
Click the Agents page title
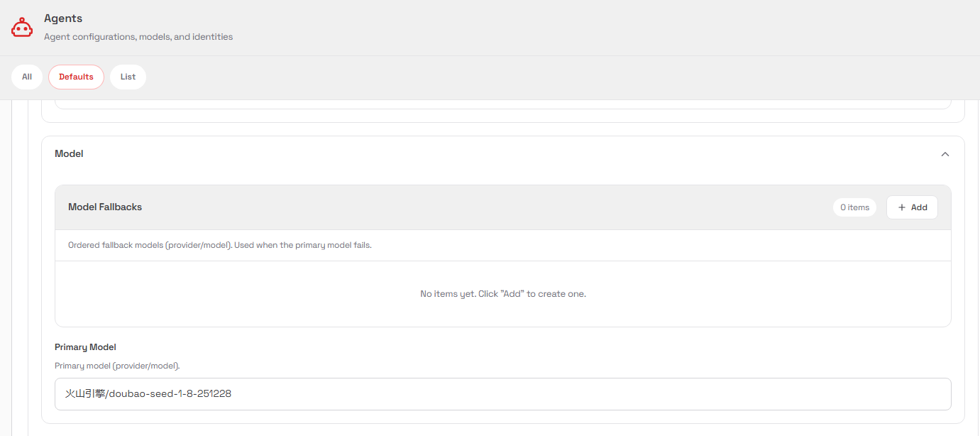pyautogui.click(x=63, y=18)
